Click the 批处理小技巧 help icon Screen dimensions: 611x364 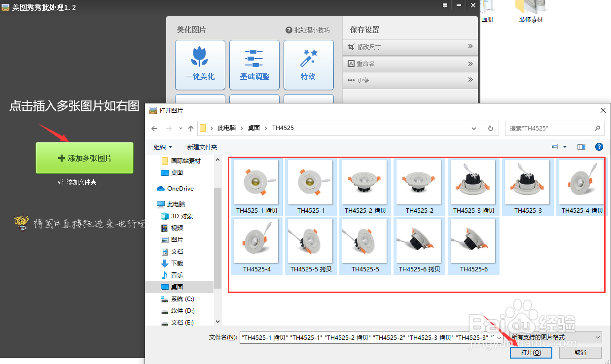[289, 30]
